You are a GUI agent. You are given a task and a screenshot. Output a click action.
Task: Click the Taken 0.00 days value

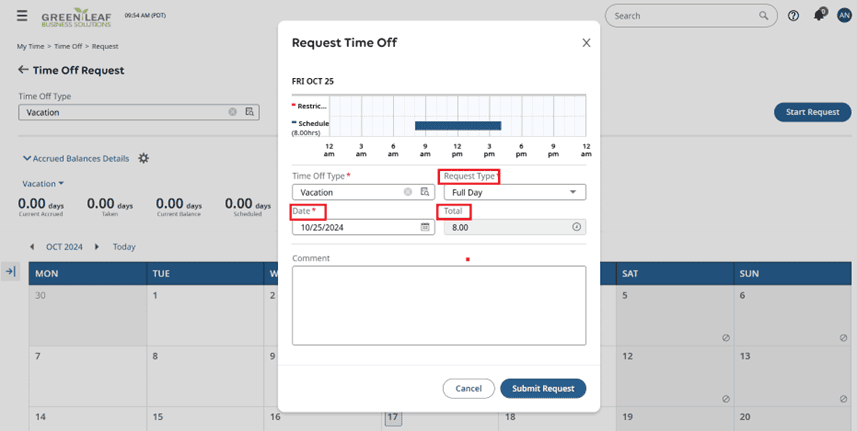click(110, 205)
